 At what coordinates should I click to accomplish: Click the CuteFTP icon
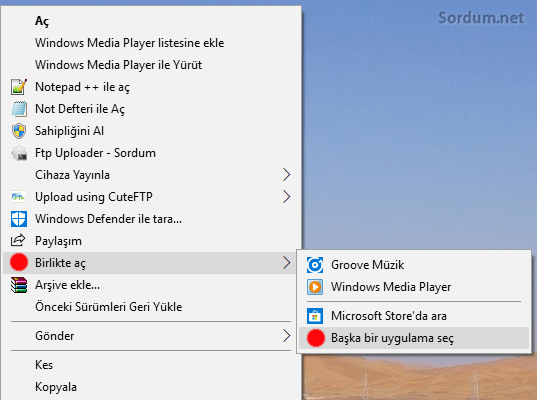click(18, 197)
